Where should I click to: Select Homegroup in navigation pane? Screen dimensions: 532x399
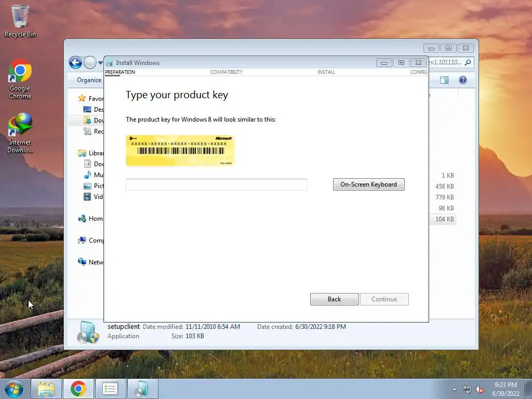pos(90,219)
